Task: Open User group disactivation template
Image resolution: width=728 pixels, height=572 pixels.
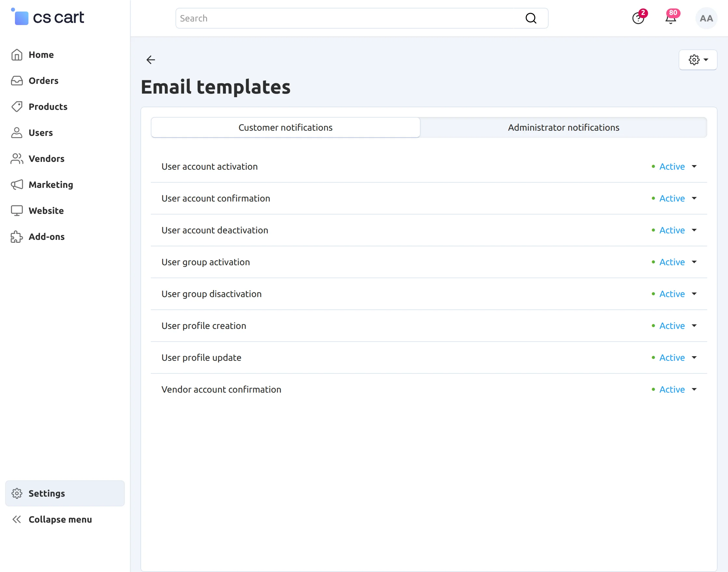Action: (211, 294)
